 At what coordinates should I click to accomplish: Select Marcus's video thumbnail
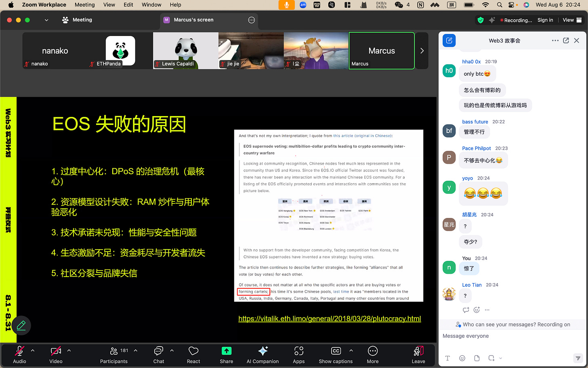[382, 51]
